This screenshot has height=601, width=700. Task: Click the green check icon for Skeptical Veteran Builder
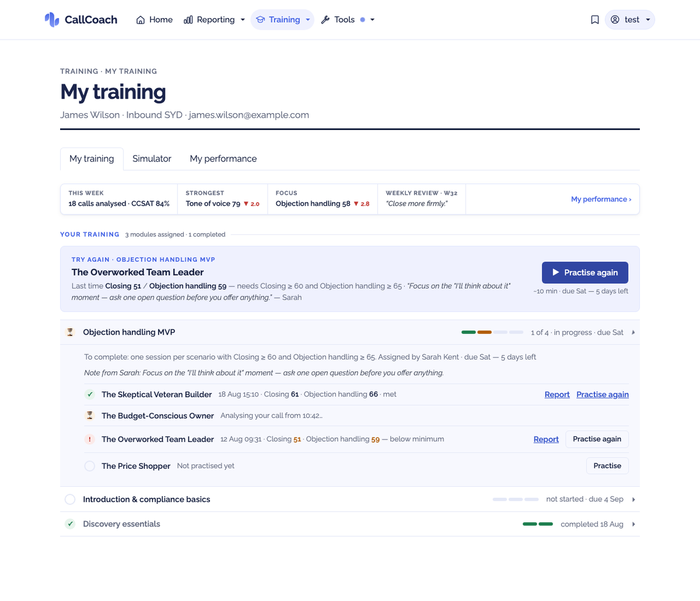click(90, 395)
